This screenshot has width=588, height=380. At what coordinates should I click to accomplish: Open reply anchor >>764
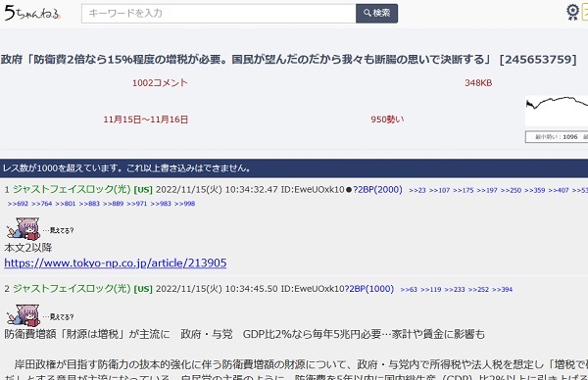41,204
